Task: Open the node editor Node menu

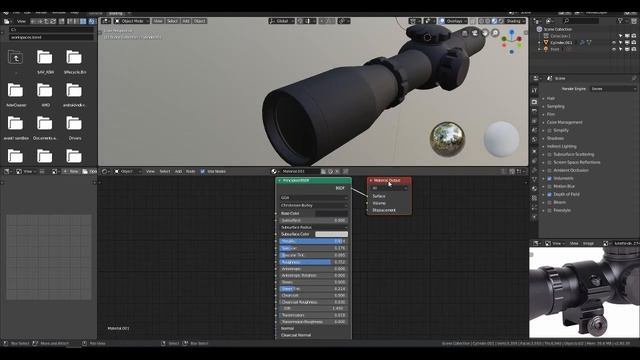Action: coord(191,171)
